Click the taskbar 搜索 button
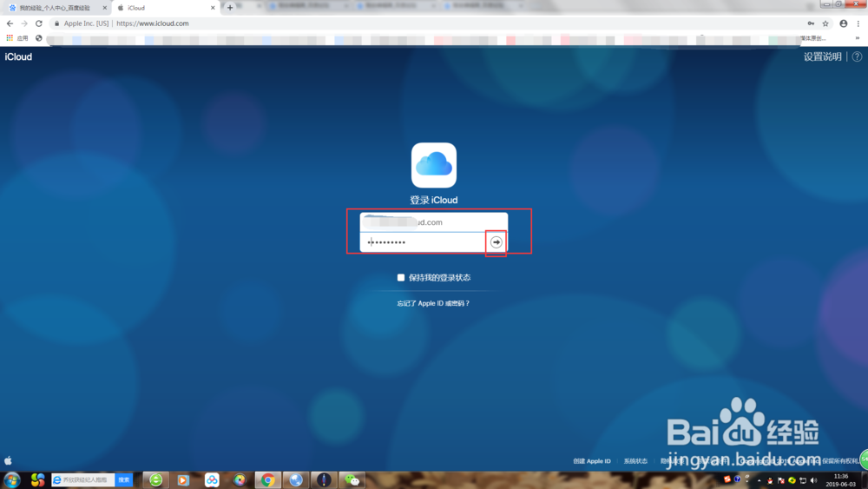This screenshot has height=489, width=868. [x=124, y=479]
